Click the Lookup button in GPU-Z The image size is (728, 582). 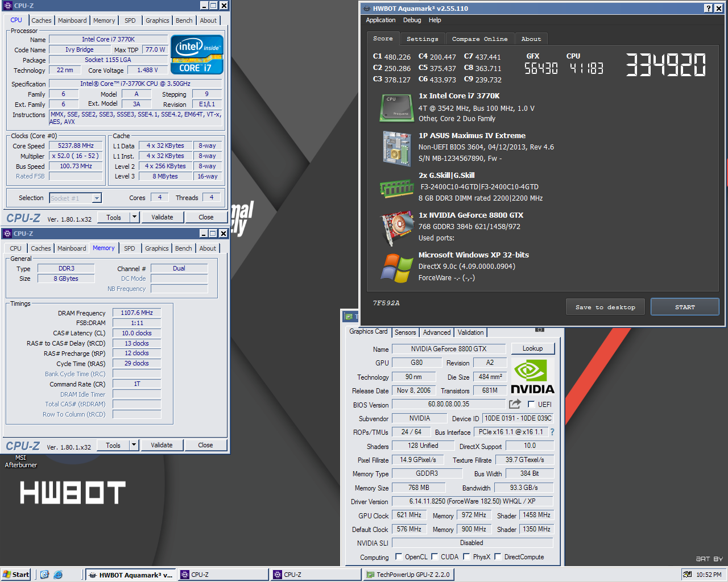(532, 348)
